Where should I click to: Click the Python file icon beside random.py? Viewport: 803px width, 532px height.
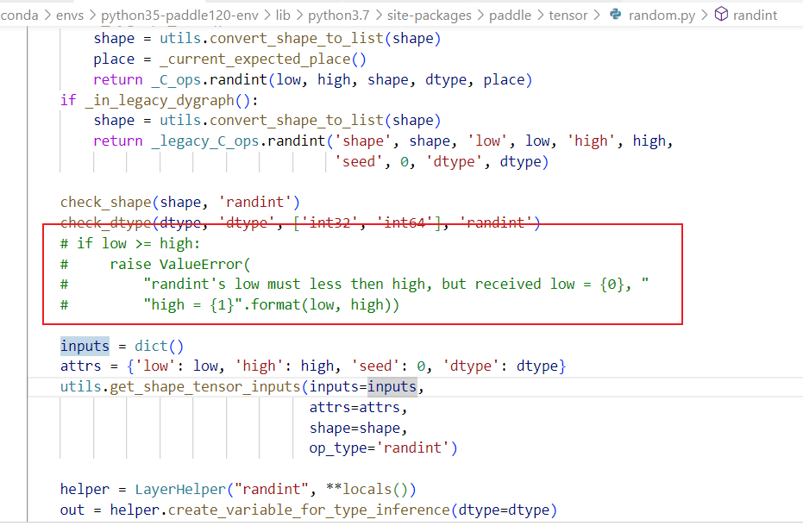coord(613,15)
